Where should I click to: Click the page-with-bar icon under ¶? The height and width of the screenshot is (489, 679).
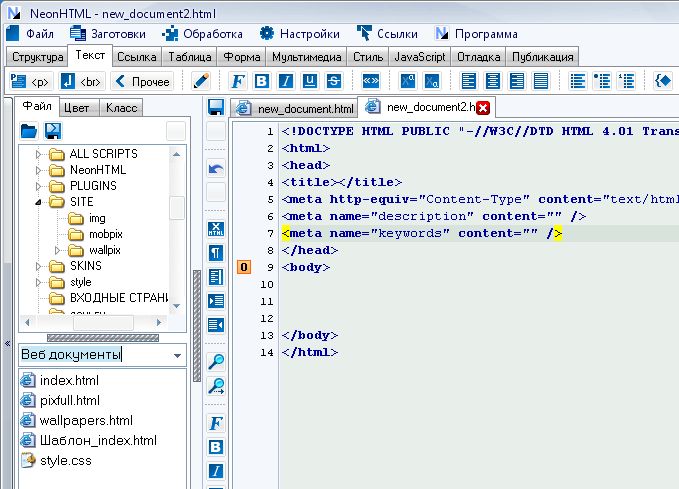(216, 277)
